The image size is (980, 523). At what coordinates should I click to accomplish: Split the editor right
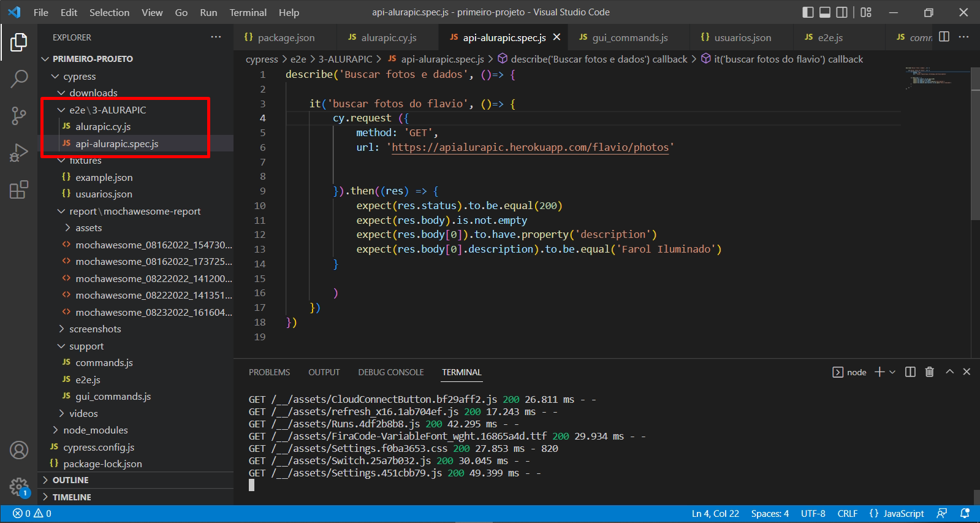coord(944,37)
